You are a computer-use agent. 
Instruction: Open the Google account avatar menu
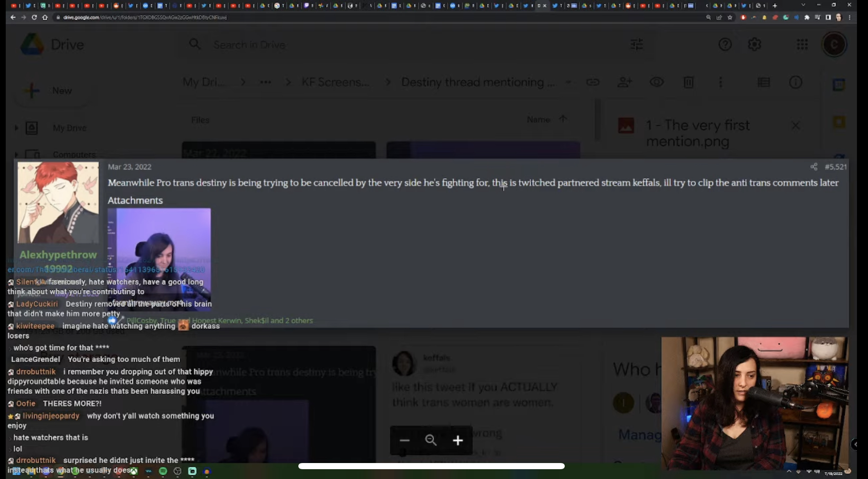click(834, 44)
